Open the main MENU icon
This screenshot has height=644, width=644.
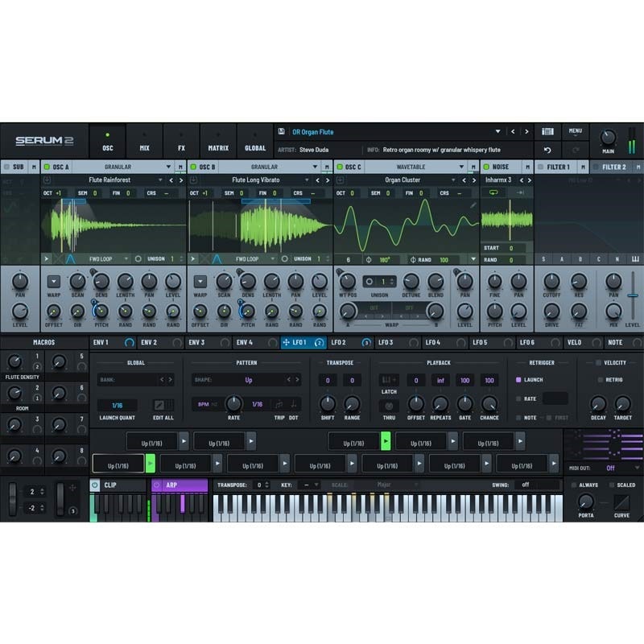click(576, 133)
